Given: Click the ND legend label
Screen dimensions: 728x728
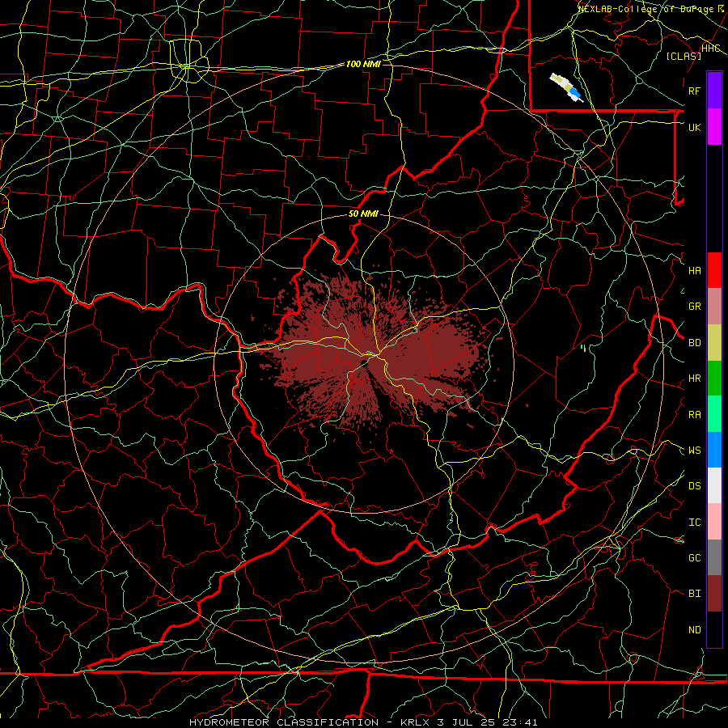Looking at the screenshot, I should (694, 630).
